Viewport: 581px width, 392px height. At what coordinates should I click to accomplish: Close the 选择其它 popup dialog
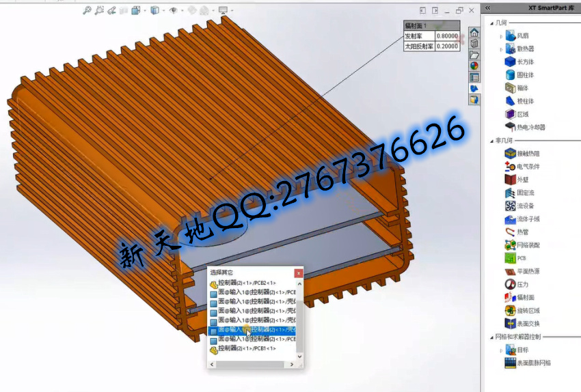[x=298, y=272]
